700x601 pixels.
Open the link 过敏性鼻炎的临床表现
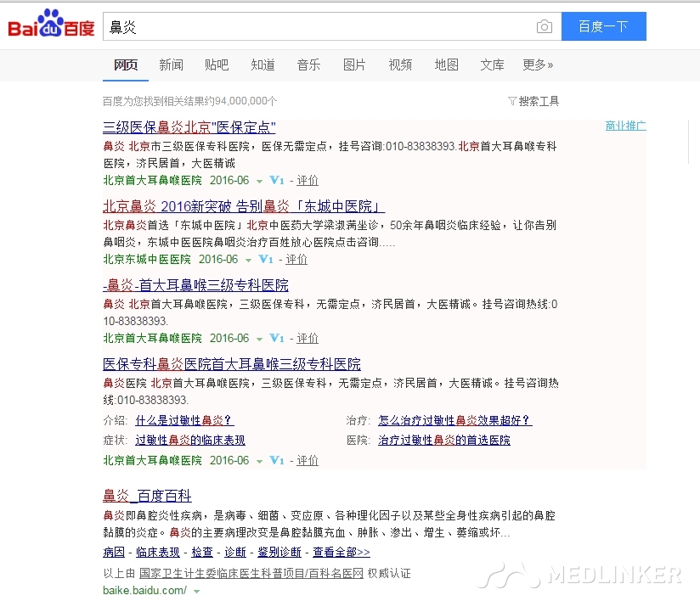[190, 441]
